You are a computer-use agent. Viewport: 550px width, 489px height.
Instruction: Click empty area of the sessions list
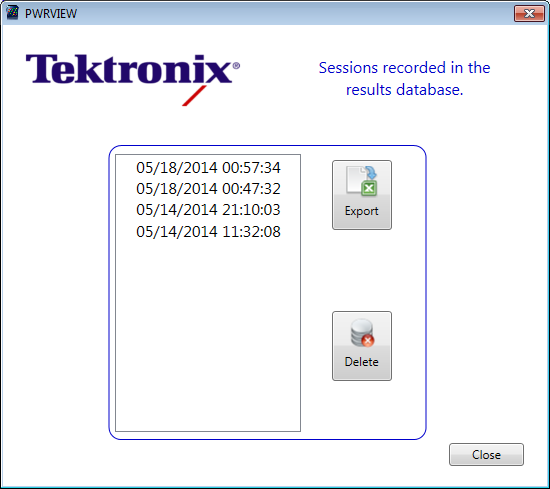(208, 333)
